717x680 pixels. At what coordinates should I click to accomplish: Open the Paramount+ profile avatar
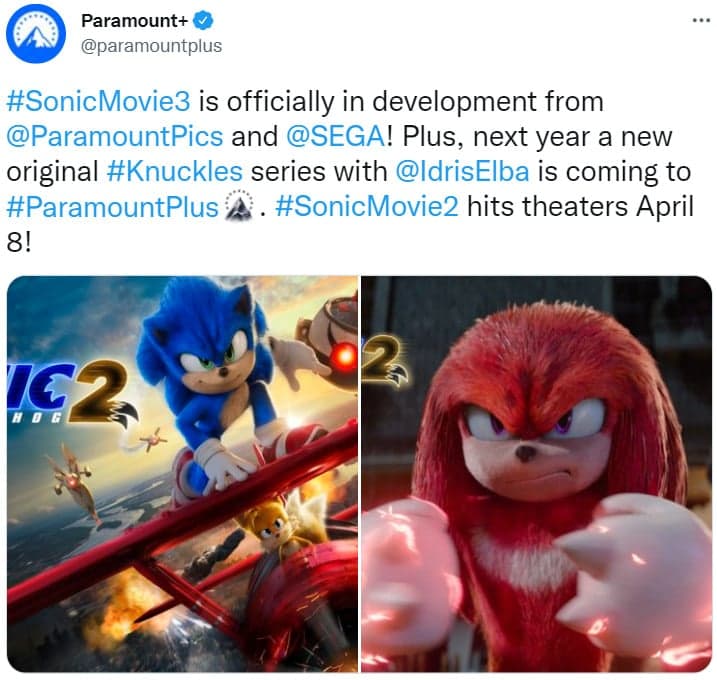pos(36,33)
